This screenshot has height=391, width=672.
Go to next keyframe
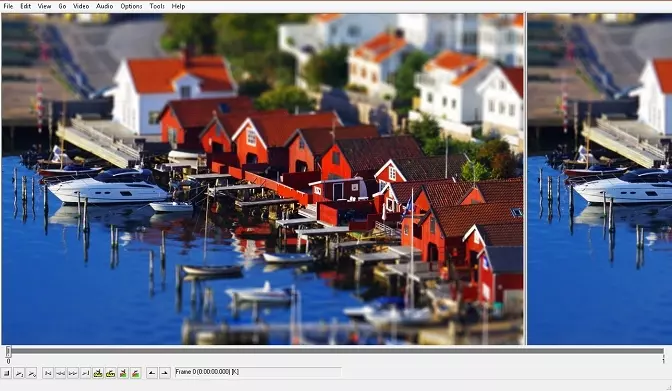[110, 373]
